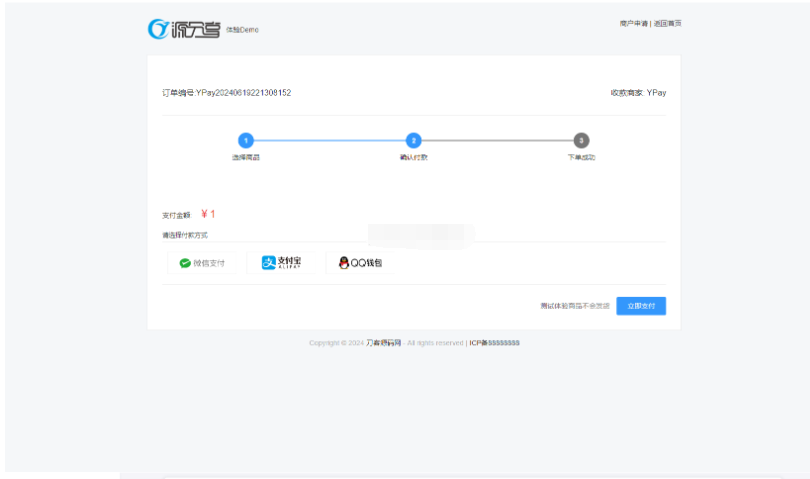Click the blue pay now button
Viewport: 810px width, 479px height.
click(641, 306)
